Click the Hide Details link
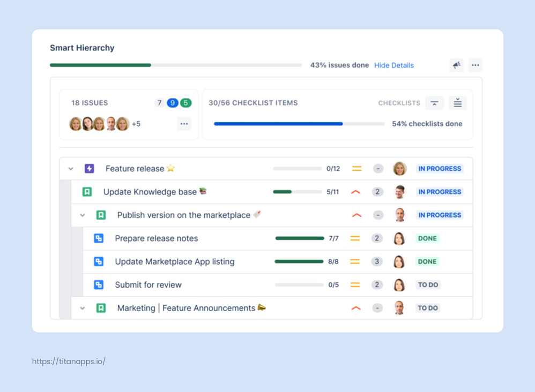535x392 pixels. (393, 65)
